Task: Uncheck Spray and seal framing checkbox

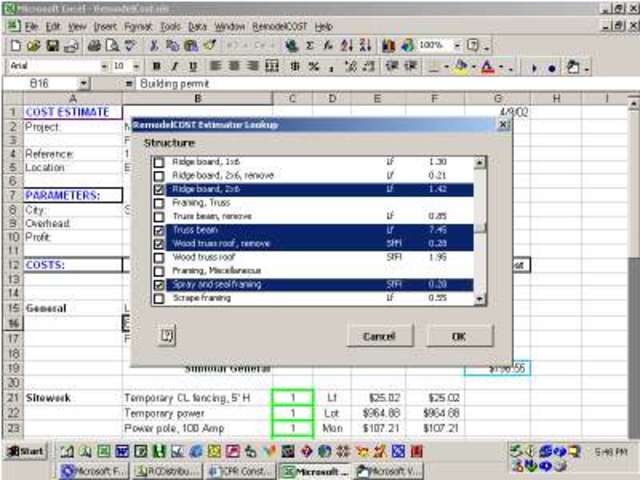Action: [159, 285]
